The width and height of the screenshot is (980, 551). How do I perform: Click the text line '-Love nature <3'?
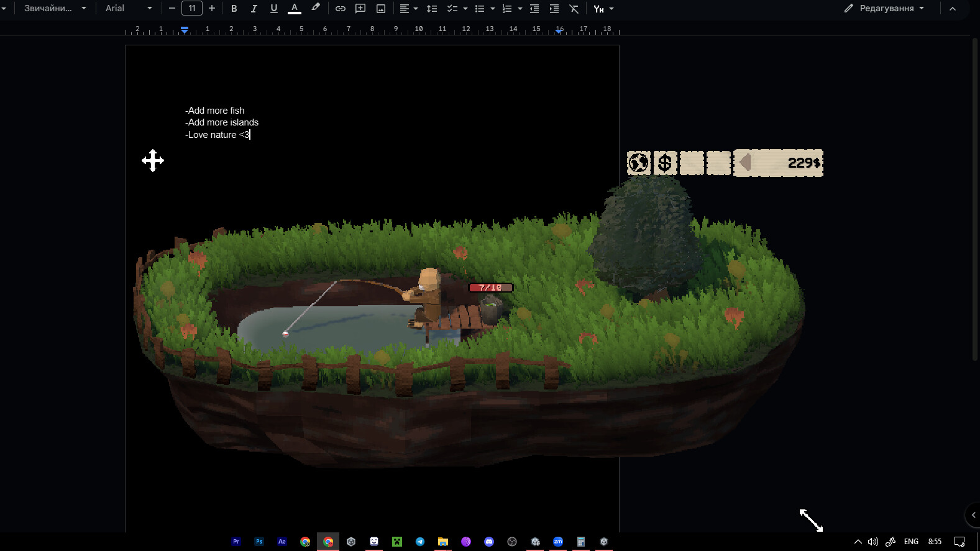pos(218,135)
